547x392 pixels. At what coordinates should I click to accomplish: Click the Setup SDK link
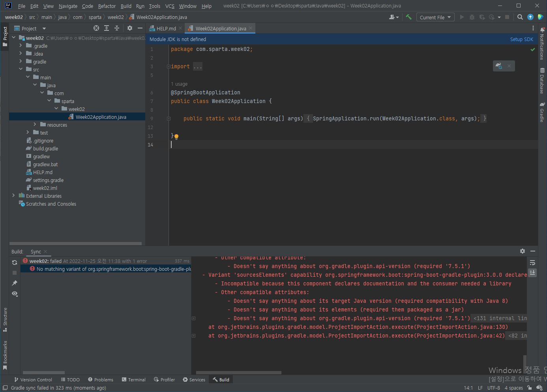click(522, 39)
